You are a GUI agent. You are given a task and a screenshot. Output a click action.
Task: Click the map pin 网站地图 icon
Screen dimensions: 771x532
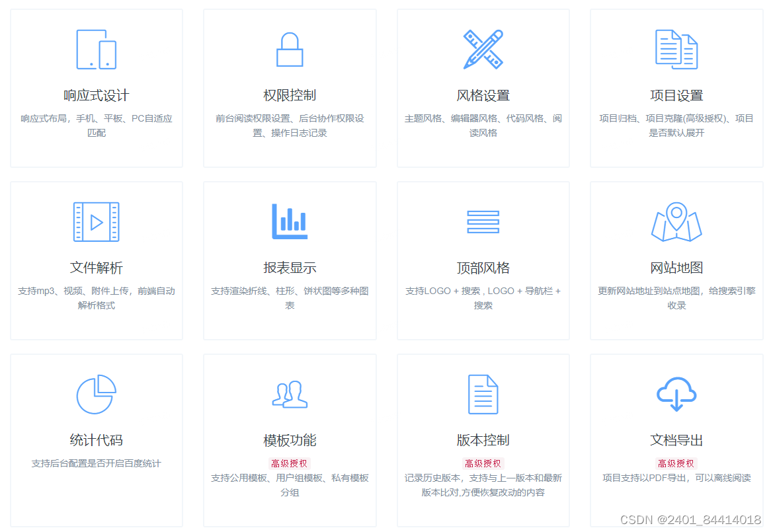pos(676,222)
